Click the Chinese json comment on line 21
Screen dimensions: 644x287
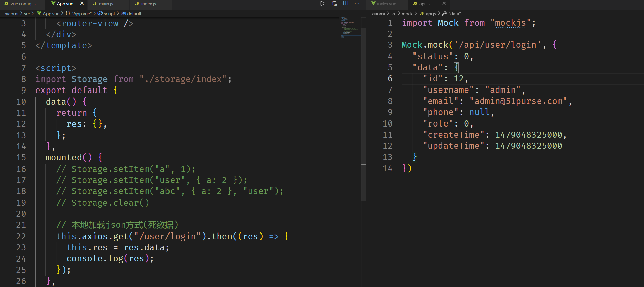click(x=117, y=225)
